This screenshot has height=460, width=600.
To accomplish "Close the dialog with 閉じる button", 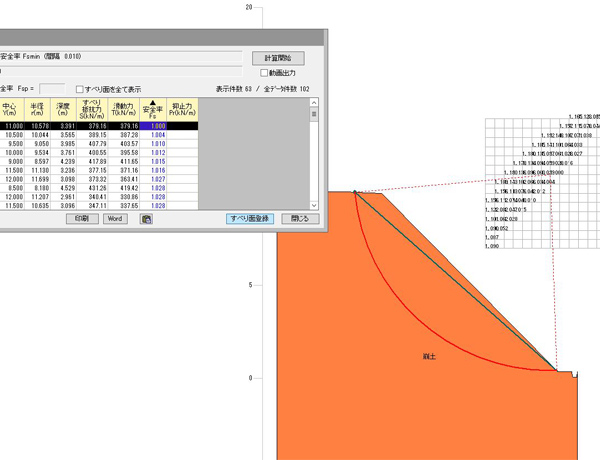I will tap(299, 218).
